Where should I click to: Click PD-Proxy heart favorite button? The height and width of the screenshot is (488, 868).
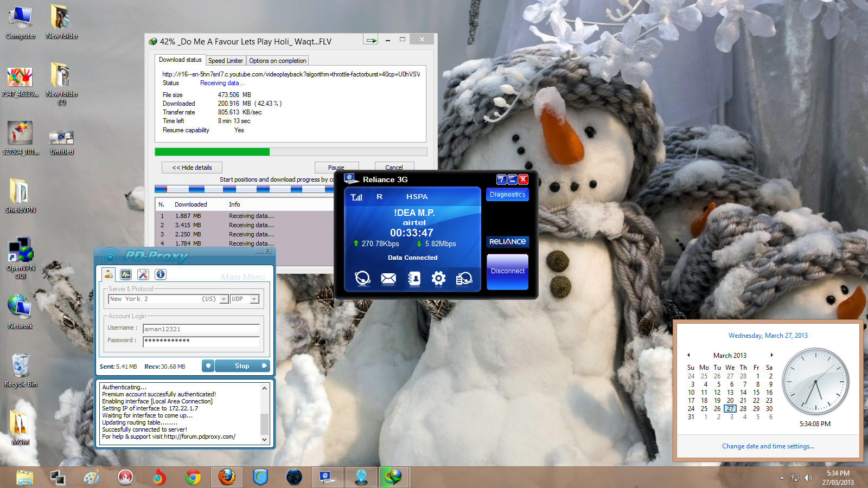(208, 366)
